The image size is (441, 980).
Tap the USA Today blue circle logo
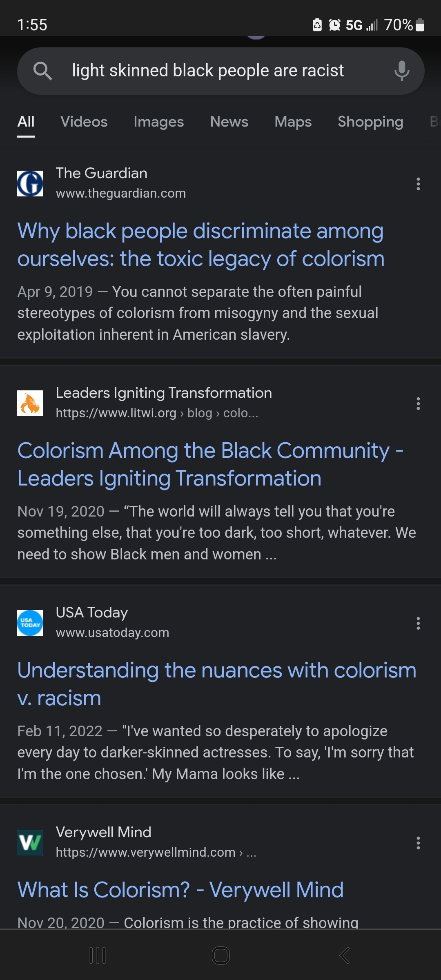click(30, 623)
